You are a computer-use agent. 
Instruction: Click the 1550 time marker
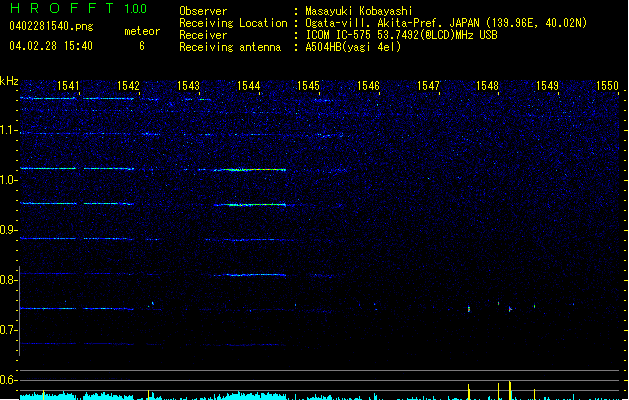pyautogui.click(x=607, y=86)
